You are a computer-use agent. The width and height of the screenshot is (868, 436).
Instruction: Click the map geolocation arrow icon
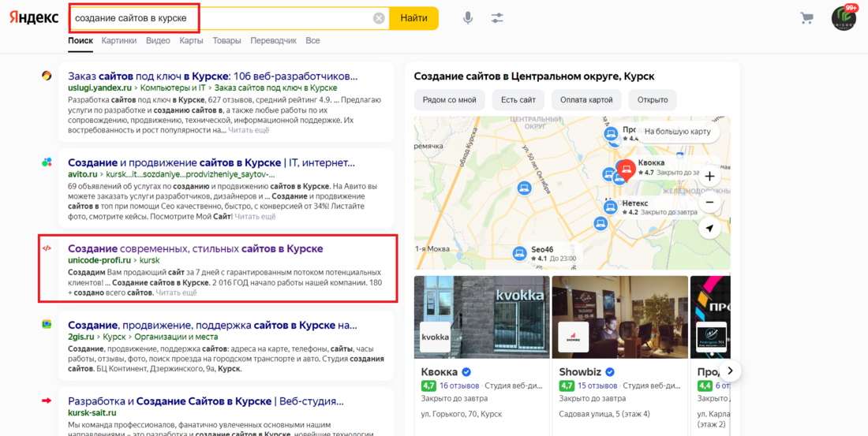tap(709, 228)
